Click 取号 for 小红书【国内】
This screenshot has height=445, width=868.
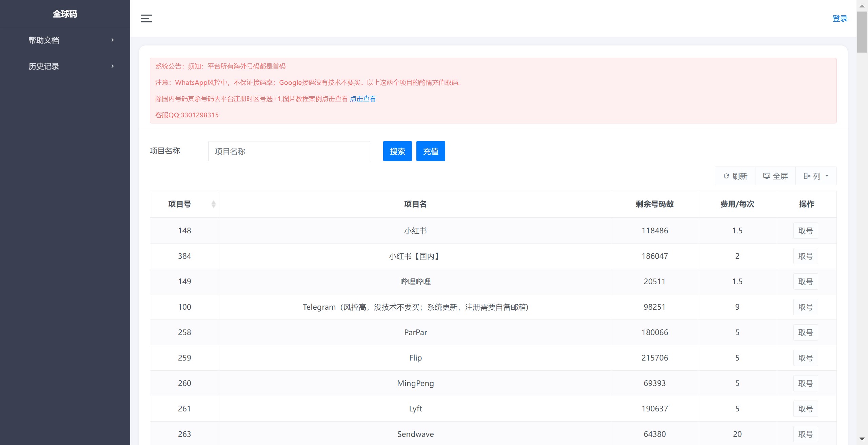806,256
